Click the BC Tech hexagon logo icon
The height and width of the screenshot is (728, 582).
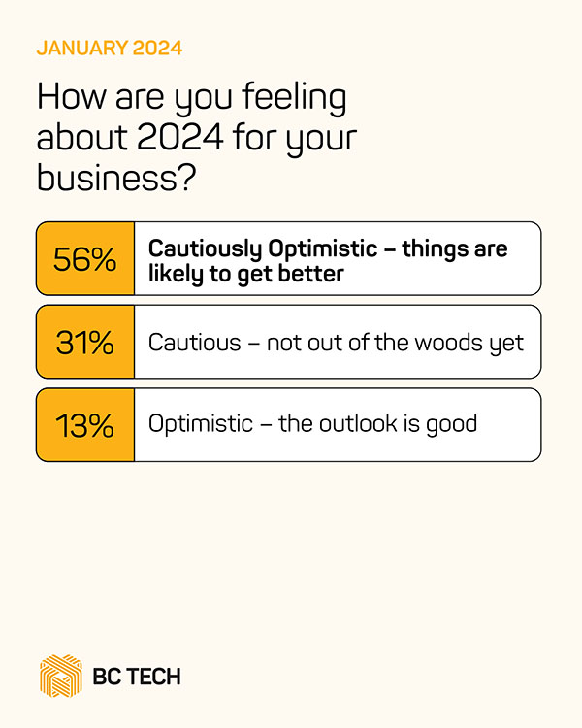click(61, 676)
